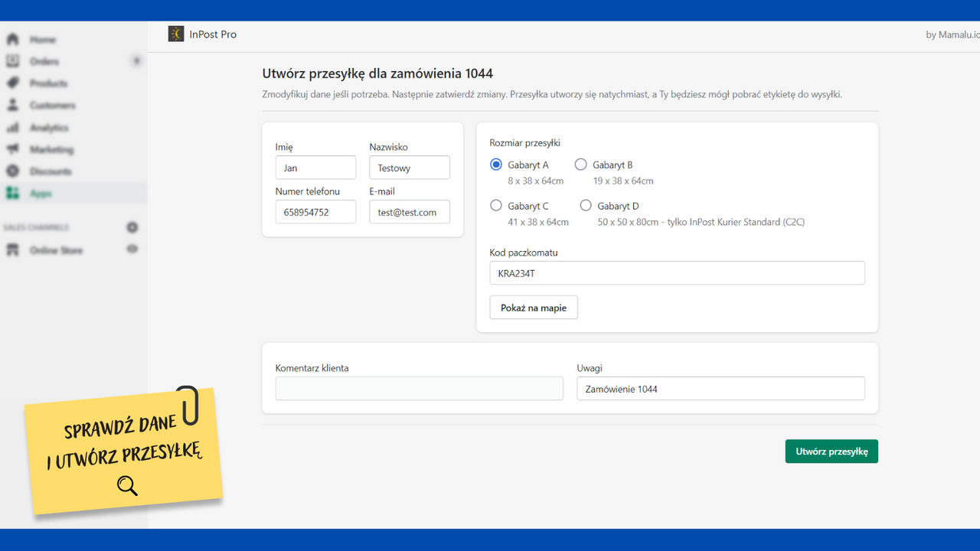Image resolution: width=980 pixels, height=551 pixels.
Task: Click the Analytics bar chart icon
Action: pyautogui.click(x=12, y=127)
